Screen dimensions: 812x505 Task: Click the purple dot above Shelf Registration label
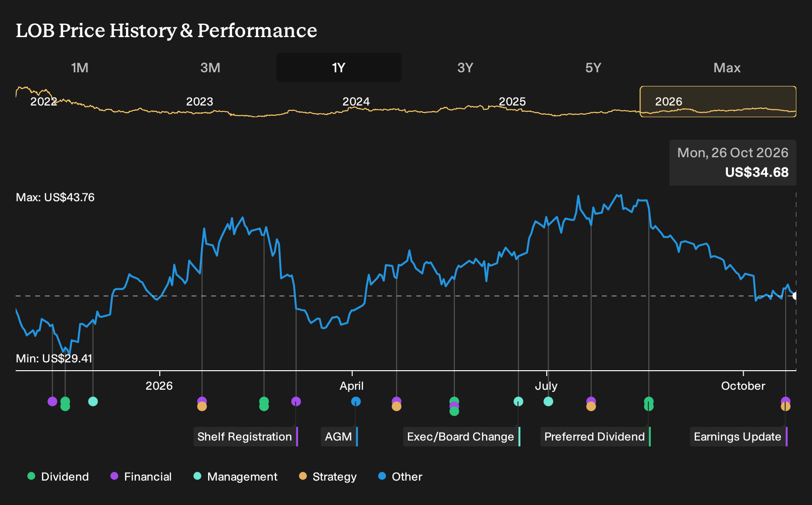(x=296, y=401)
